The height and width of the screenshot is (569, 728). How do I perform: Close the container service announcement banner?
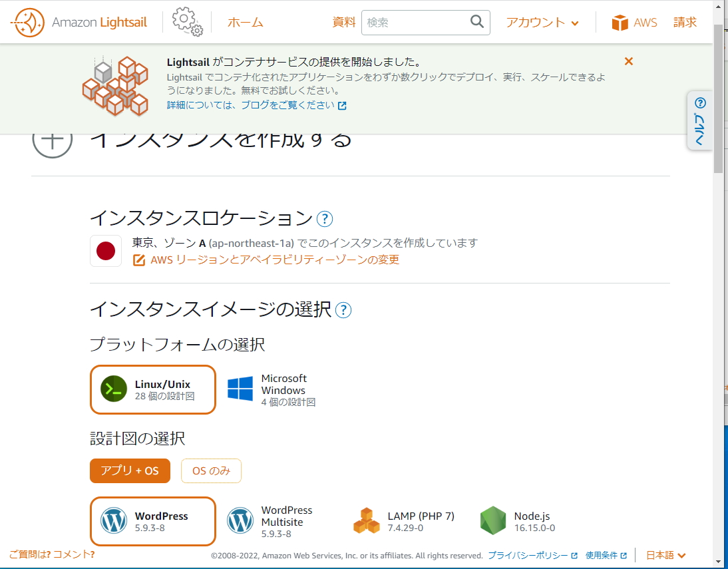click(x=629, y=61)
